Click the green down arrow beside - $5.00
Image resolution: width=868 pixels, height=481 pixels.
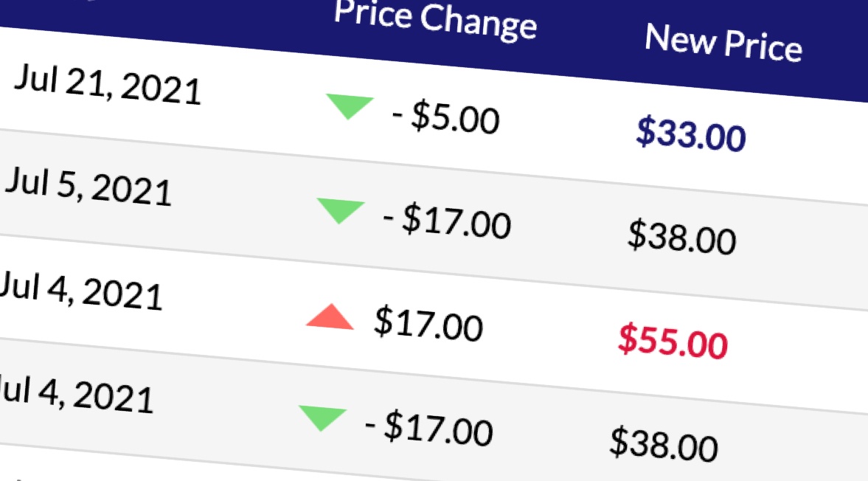click(350, 106)
